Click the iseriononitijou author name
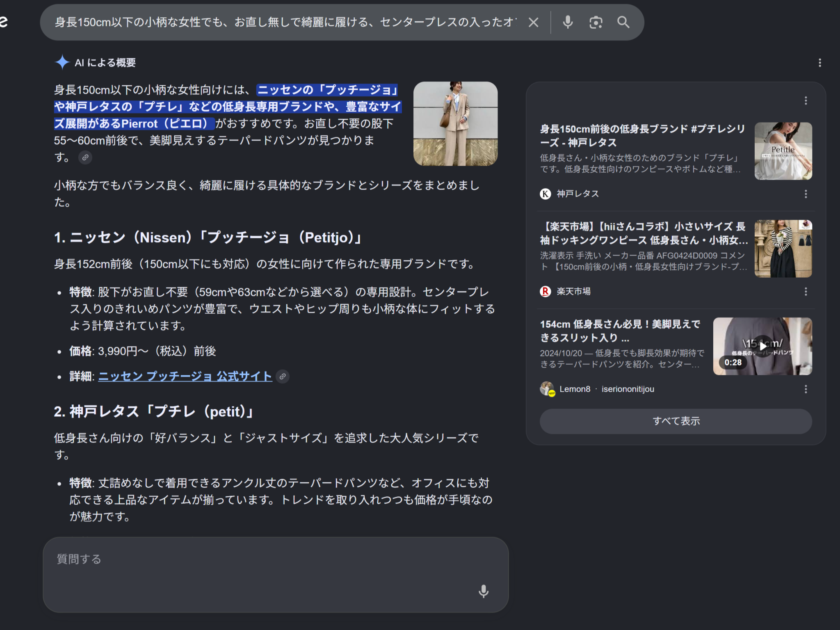Viewport: 840px width, 630px height. pos(628,389)
